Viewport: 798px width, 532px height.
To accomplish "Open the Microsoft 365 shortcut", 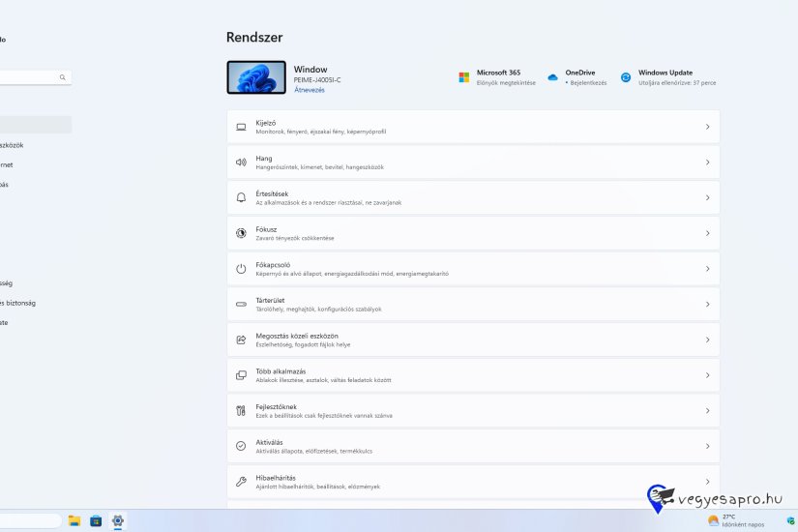I will click(x=497, y=77).
